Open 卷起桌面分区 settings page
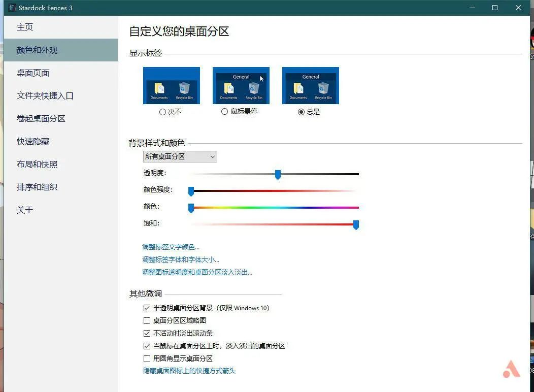534x392 pixels. point(61,118)
